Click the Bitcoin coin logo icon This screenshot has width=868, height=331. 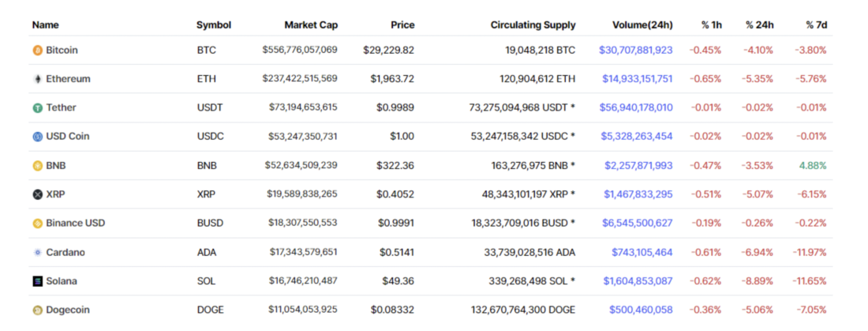click(x=37, y=51)
